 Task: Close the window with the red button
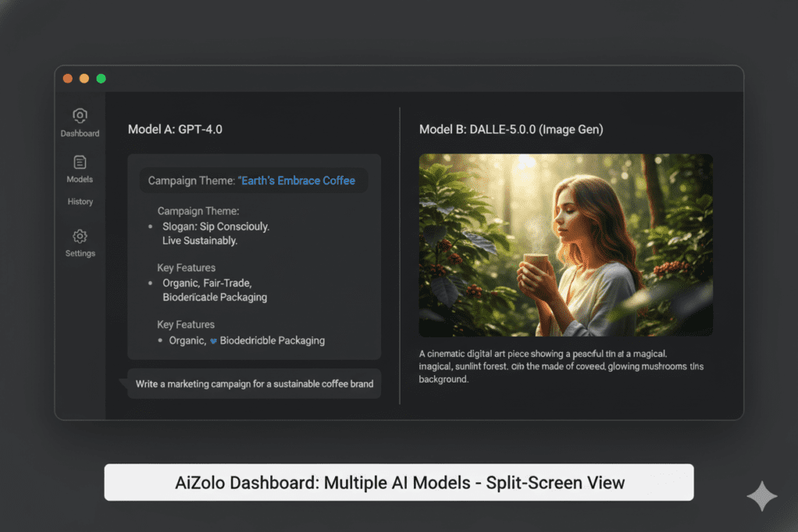tap(67, 79)
